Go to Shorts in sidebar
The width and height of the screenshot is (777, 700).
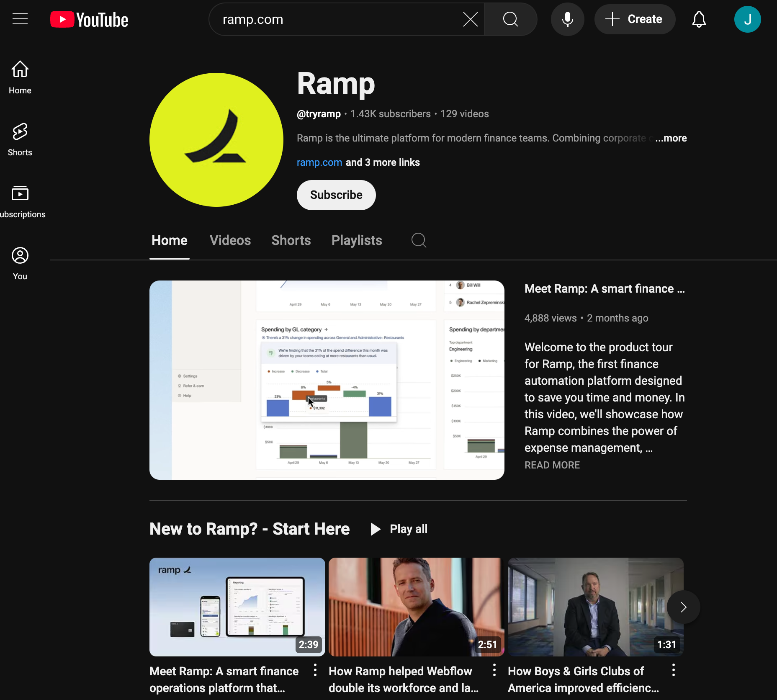point(20,140)
